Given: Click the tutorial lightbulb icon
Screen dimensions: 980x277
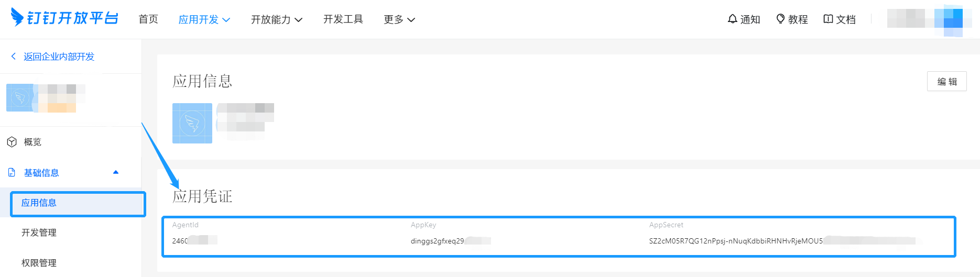Looking at the screenshot, I should [780, 19].
